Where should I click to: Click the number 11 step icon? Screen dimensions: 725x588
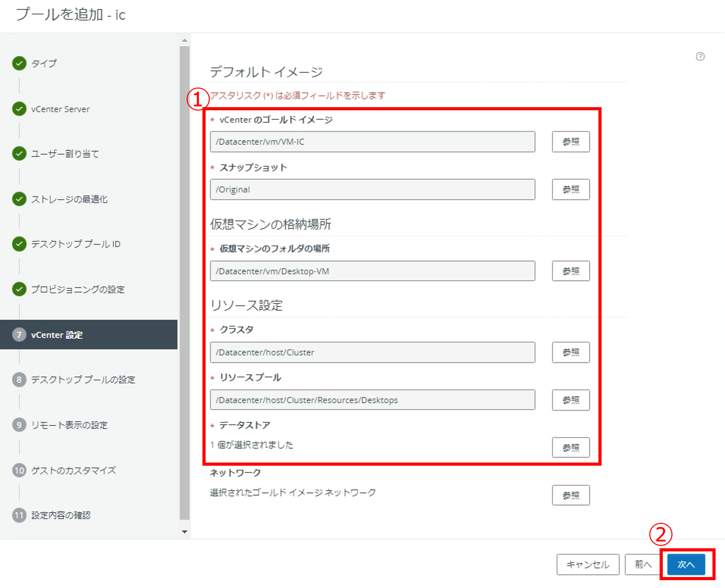pos(19,515)
